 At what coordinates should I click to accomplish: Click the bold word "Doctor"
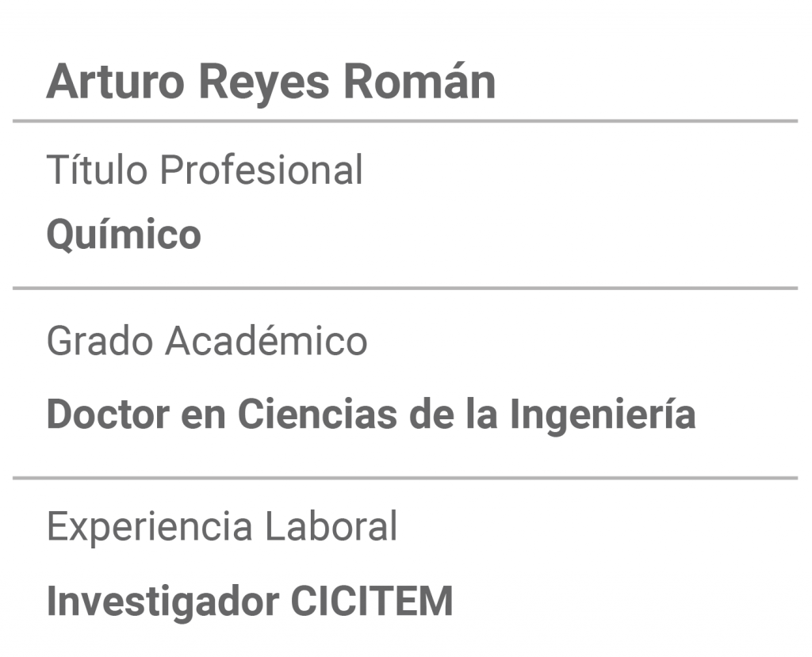pyautogui.click(x=108, y=414)
